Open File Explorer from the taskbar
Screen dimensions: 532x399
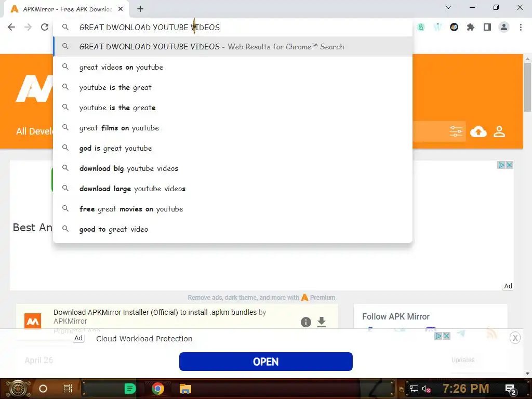pyautogui.click(x=185, y=389)
